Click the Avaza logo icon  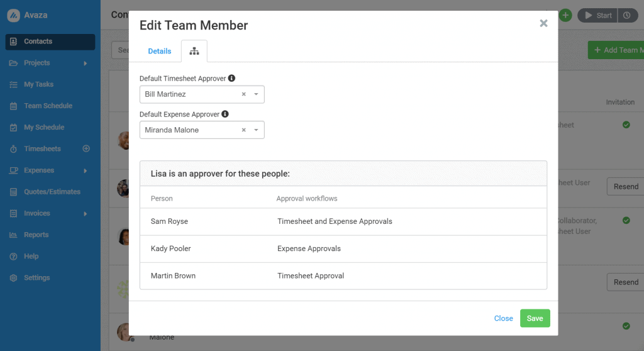pos(13,15)
